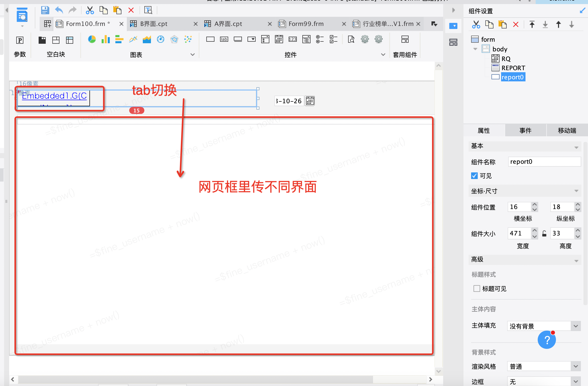
Task: Select the report0 node in the component tree
Action: [x=513, y=77]
